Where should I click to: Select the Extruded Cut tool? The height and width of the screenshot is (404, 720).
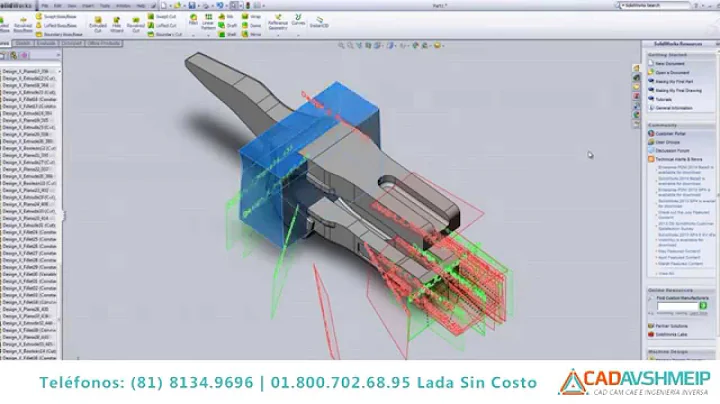(x=98, y=25)
